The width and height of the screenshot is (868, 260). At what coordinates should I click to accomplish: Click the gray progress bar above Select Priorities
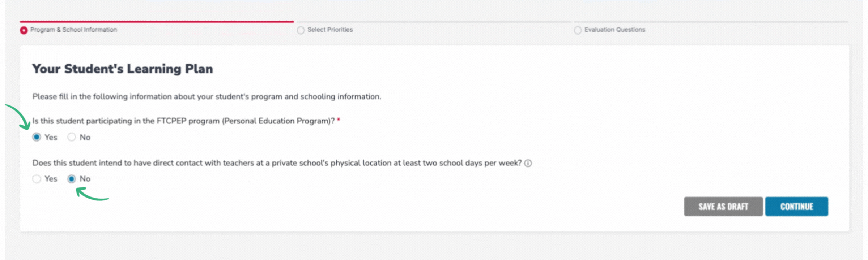(x=434, y=22)
